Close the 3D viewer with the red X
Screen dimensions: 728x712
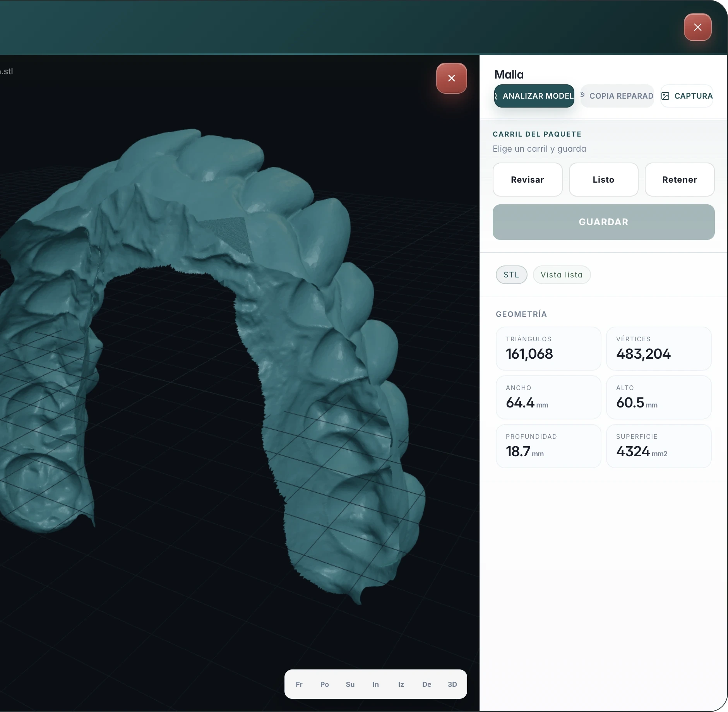[x=451, y=78]
